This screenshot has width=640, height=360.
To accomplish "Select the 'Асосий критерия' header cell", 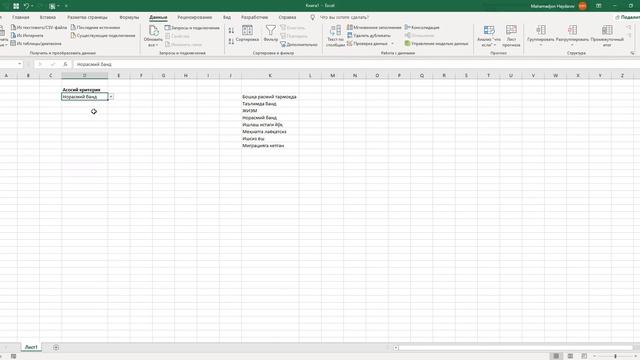I will pos(84,89).
